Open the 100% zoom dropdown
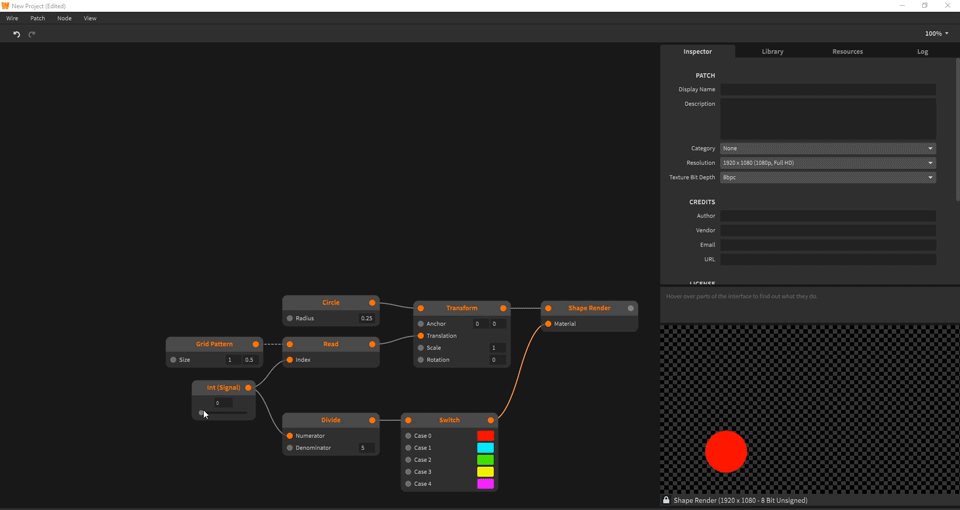The image size is (960, 510). [x=936, y=34]
